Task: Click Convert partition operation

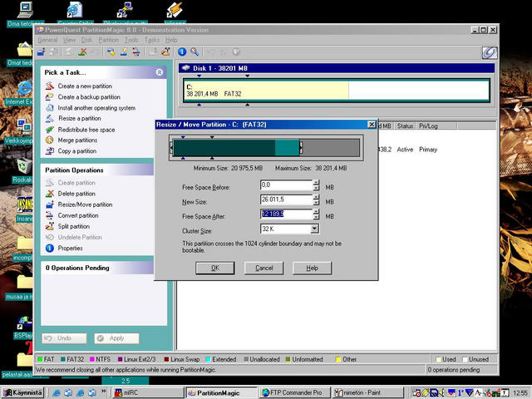Action: pyautogui.click(x=78, y=215)
